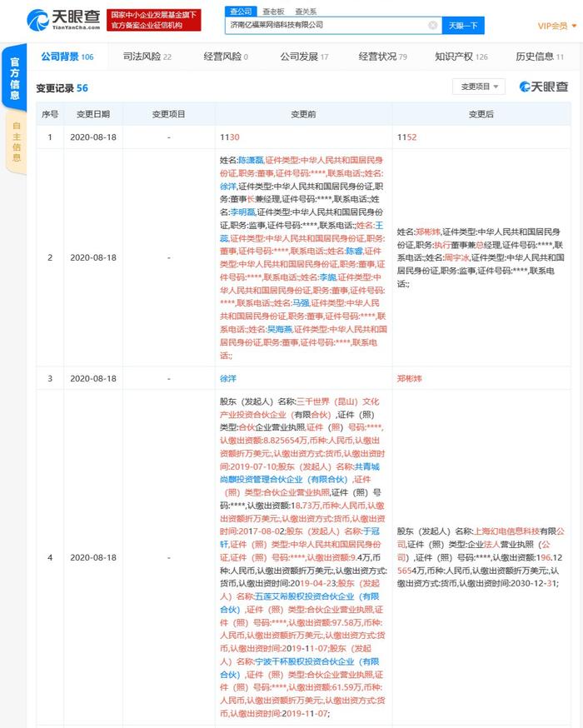This screenshot has height=728, width=583.
Task: Open 郑彬炜 link in row 2 变更后
Action: 428,232
